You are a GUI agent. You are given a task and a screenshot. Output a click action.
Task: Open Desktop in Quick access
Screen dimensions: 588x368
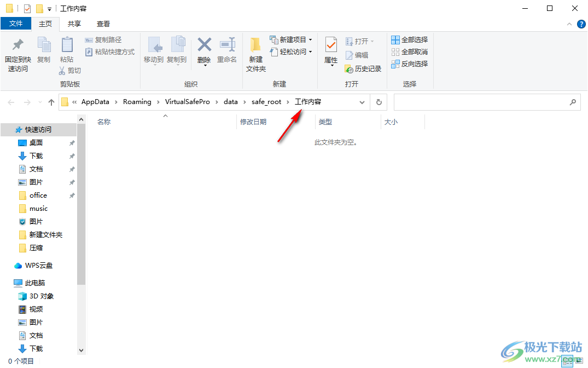pyautogui.click(x=36, y=143)
